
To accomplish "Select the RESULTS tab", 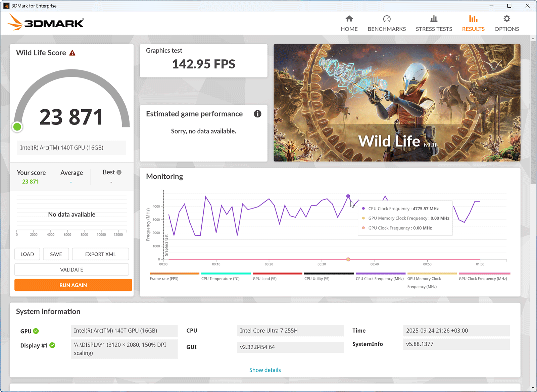I will coord(473,23).
